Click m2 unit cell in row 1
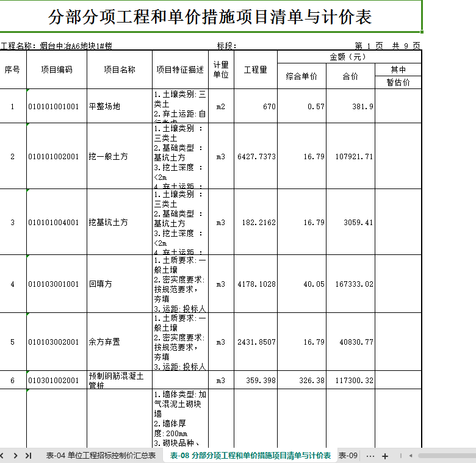 click(x=221, y=106)
